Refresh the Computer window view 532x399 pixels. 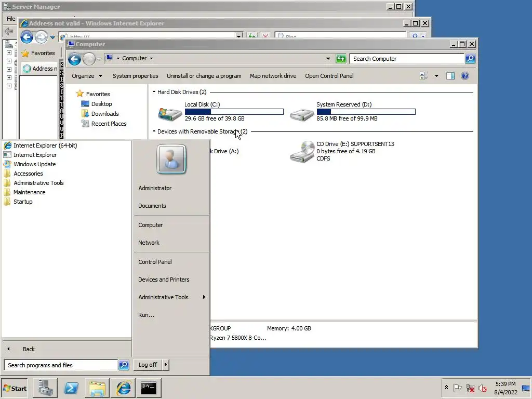coord(341,59)
